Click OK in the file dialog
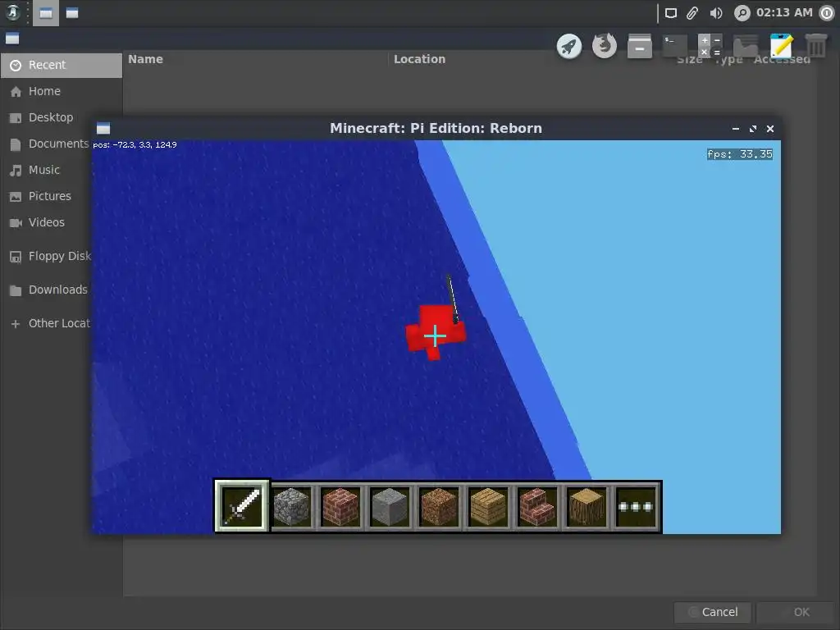The height and width of the screenshot is (630, 840). [x=795, y=612]
